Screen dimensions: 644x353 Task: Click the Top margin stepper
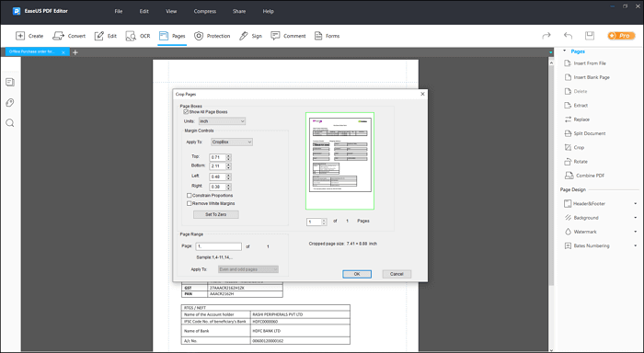pyautogui.click(x=229, y=157)
